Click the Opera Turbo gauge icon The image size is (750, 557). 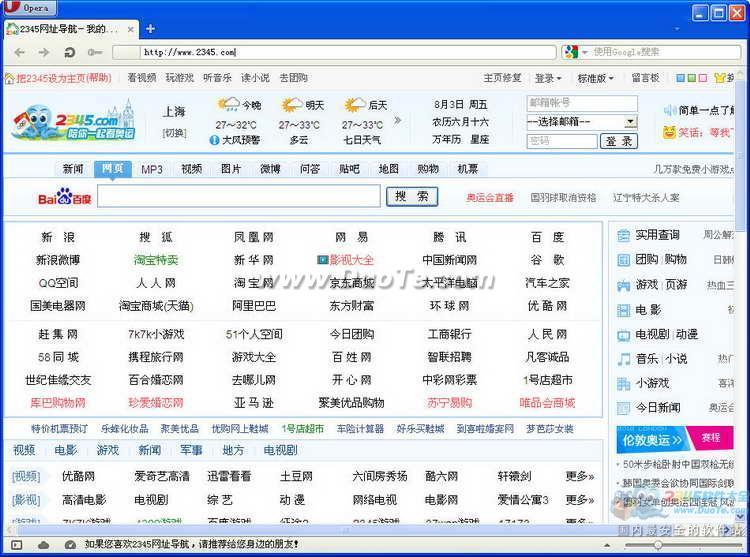(70, 545)
